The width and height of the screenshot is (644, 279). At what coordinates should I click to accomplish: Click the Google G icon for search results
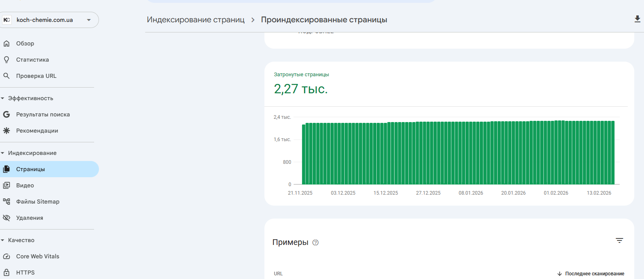[6, 114]
